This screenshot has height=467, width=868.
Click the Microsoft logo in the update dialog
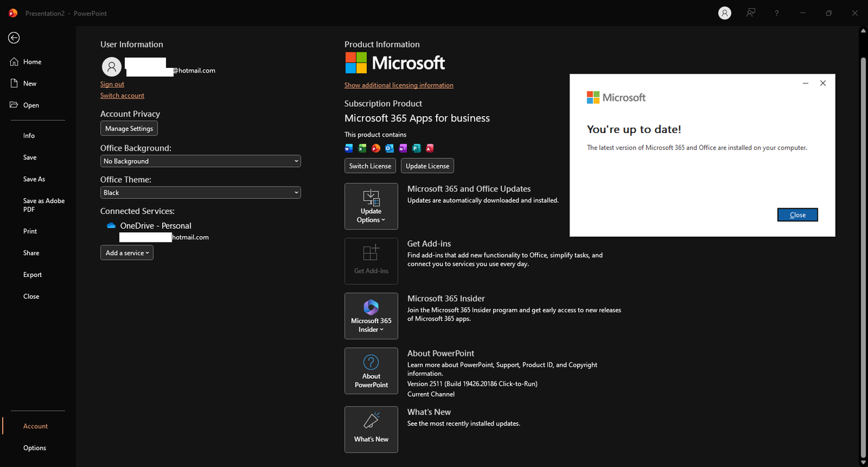click(x=616, y=98)
